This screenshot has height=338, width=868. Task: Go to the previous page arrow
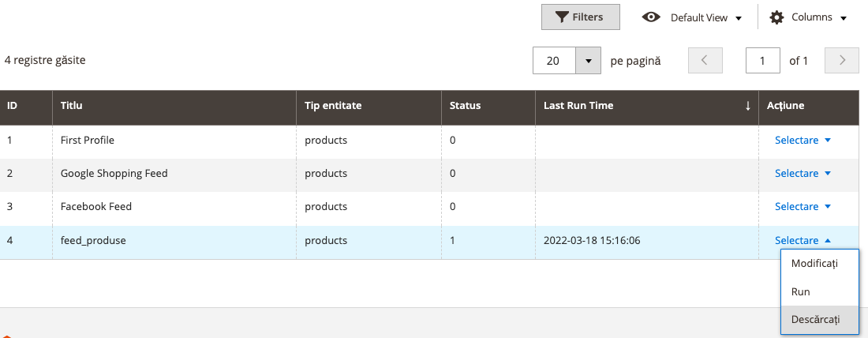tap(705, 60)
